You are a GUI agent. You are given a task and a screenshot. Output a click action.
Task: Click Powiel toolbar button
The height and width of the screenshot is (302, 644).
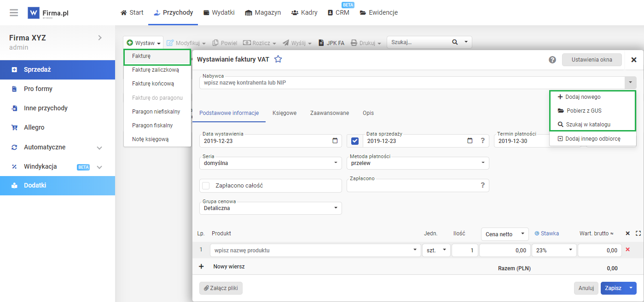[225, 43]
